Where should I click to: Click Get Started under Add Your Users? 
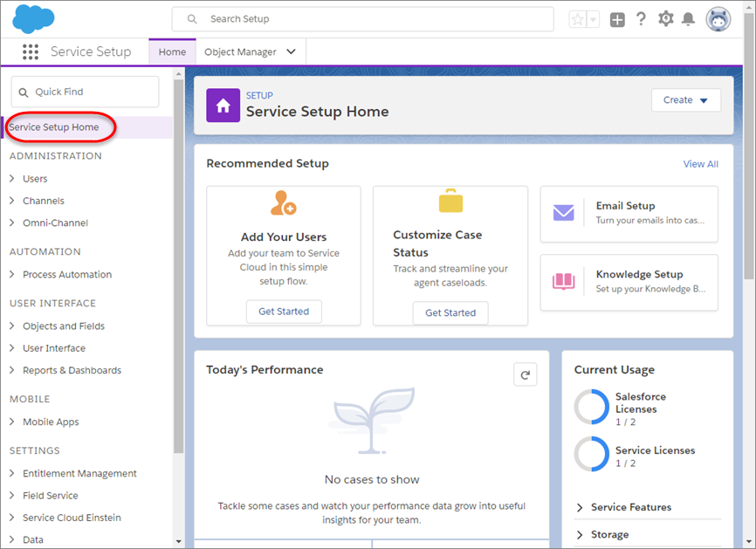[284, 312]
